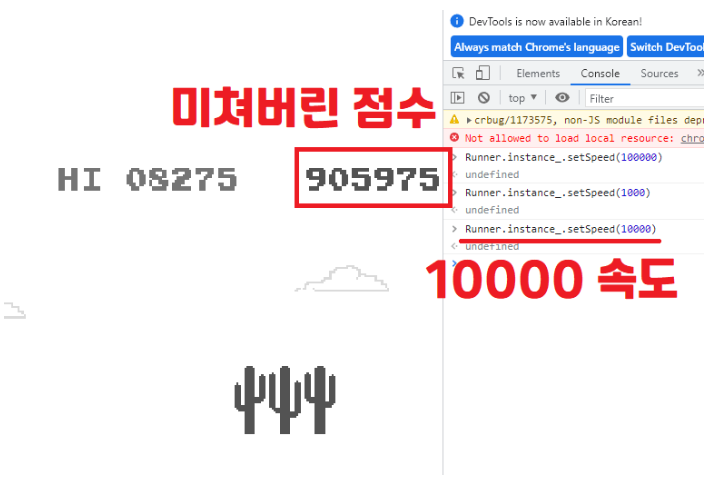Click the setSpeed(100000) console entry
The width and height of the screenshot is (710, 480).
[x=563, y=157]
